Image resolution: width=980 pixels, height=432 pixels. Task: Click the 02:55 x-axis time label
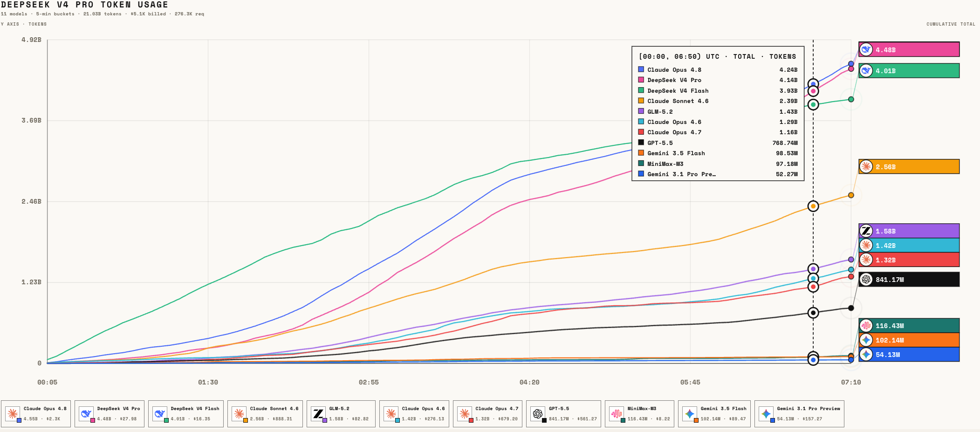pos(369,382)
